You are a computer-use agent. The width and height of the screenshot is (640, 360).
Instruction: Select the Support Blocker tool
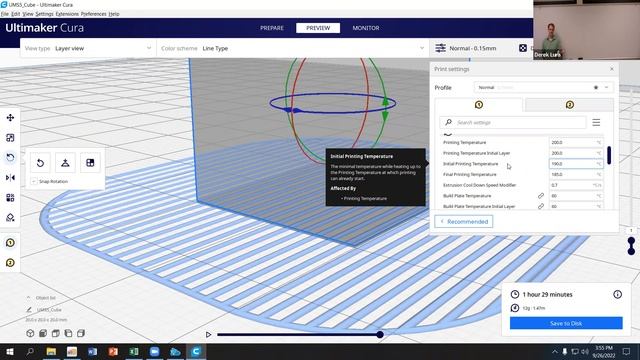pyautogui.click(x=10, y=218)
